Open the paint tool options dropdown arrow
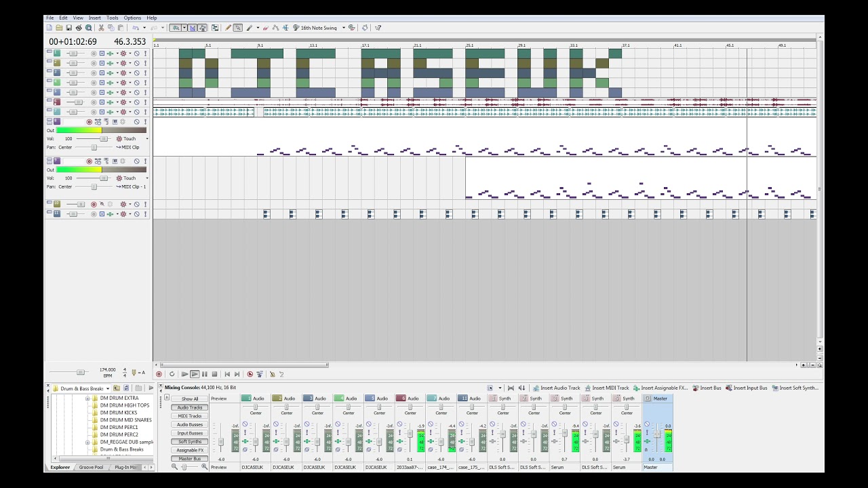Image resolution: width=868 pixels, height=488 pixels. point(258,28)
